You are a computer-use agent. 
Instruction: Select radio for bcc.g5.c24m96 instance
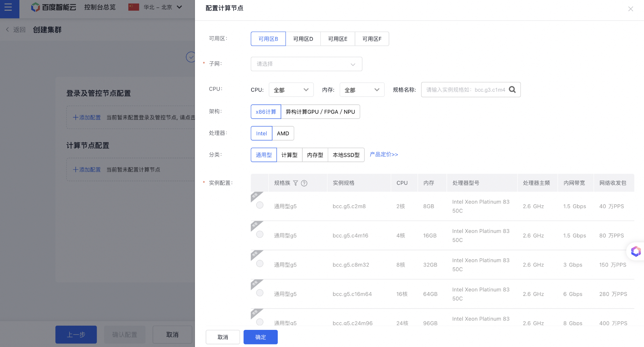(x=260, y=322)
